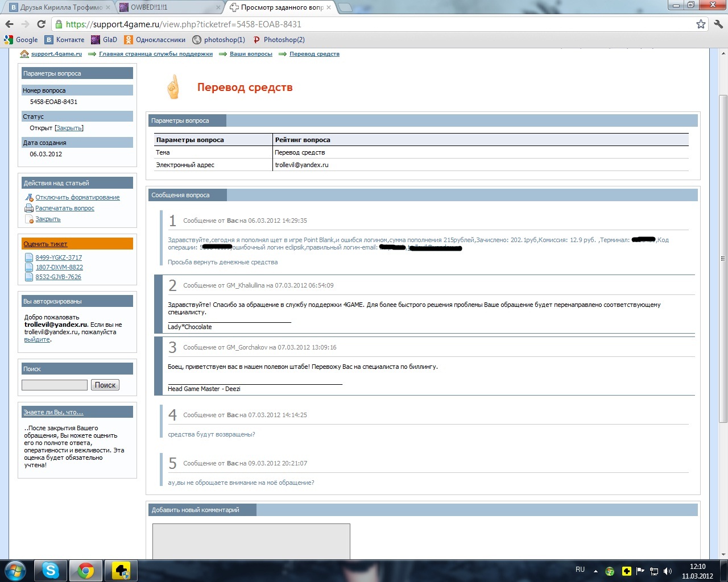Click the file icon beside 8499-YGKZ-3717
728x582 pixels.
point(29,257)
